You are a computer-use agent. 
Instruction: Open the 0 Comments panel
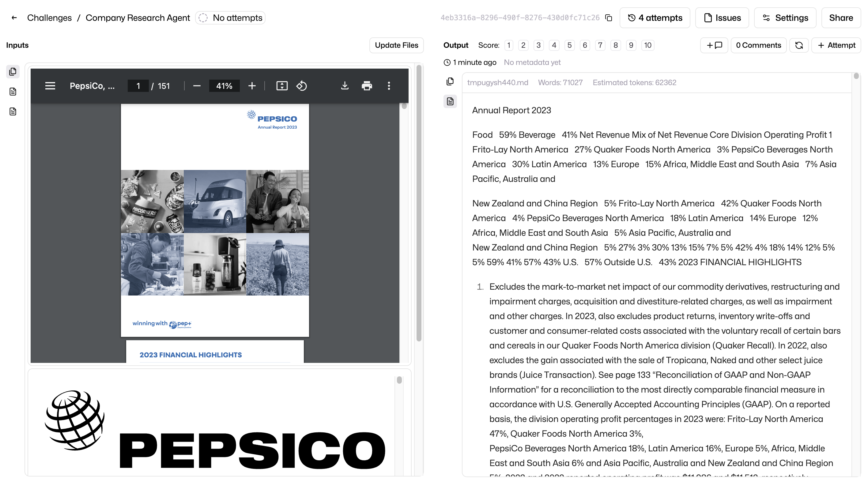(758, 45)
